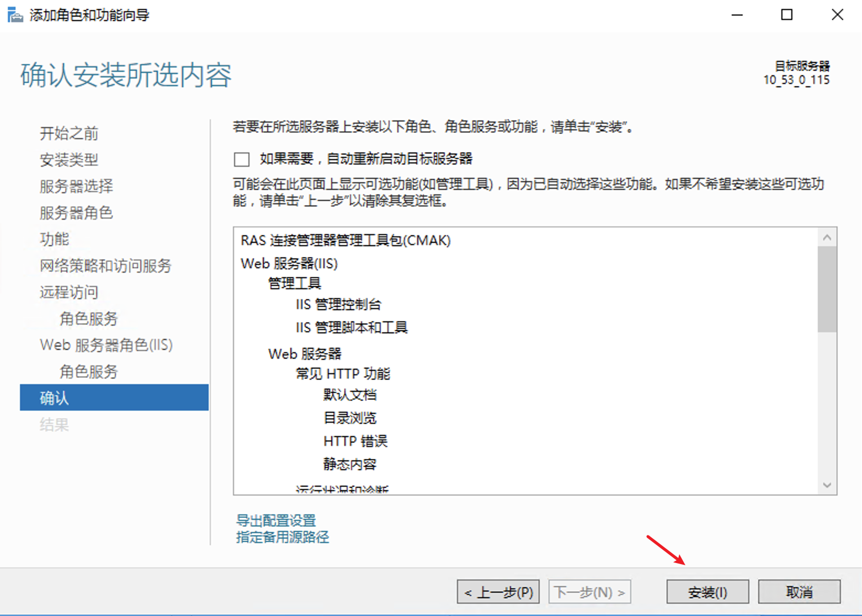
Task: Open the 指定备用源路径 link
Action: click(x=281, y=536)
